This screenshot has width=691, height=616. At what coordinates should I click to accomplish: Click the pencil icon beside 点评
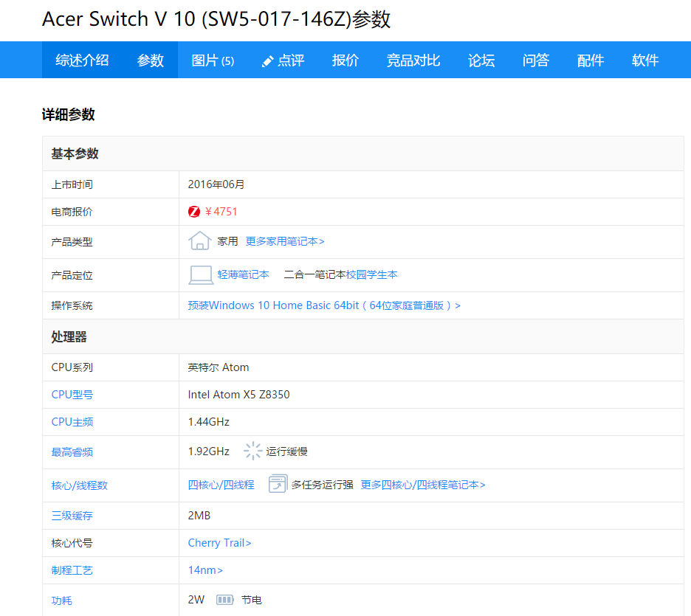tap(267, 61)
